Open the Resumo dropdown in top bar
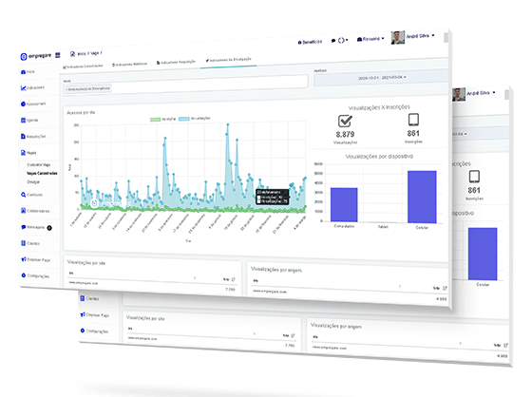 370,39
